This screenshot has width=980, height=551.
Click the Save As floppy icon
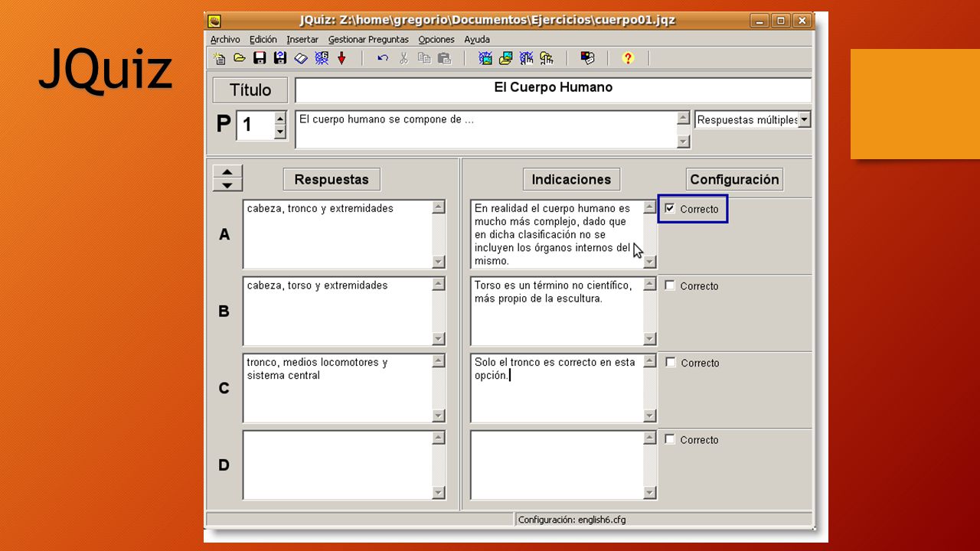280,58
